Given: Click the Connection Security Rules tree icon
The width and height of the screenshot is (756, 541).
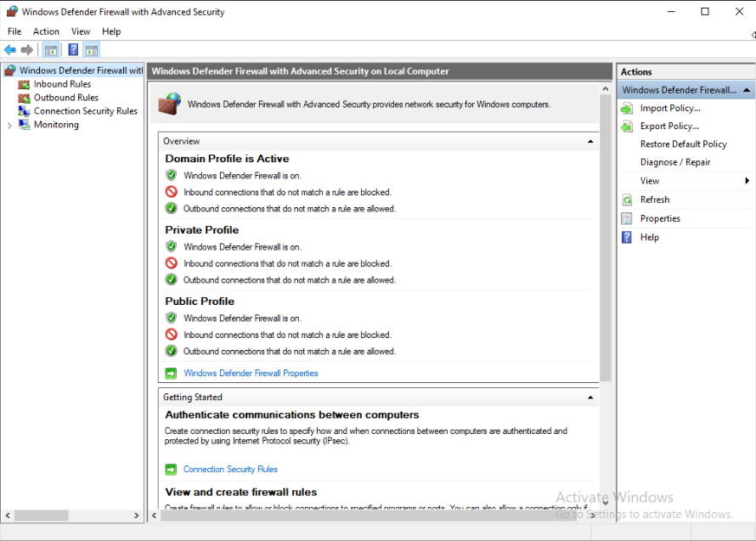Looking at the screenshot, I should [x=24, y=111].
